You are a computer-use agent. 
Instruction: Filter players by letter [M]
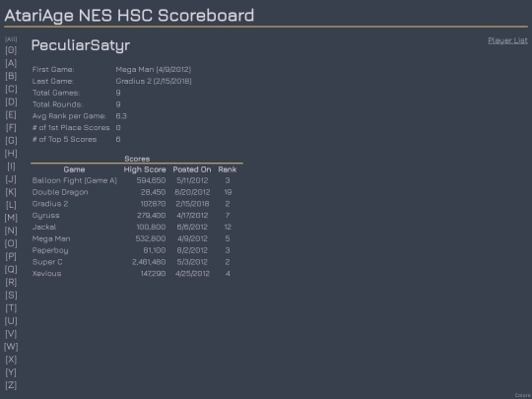(11, 218)
